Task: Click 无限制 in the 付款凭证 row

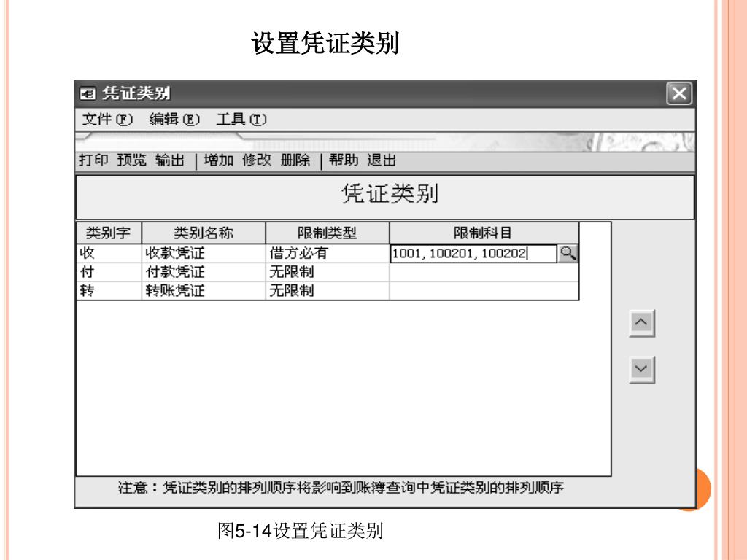Action: click(x=328, y=272)
